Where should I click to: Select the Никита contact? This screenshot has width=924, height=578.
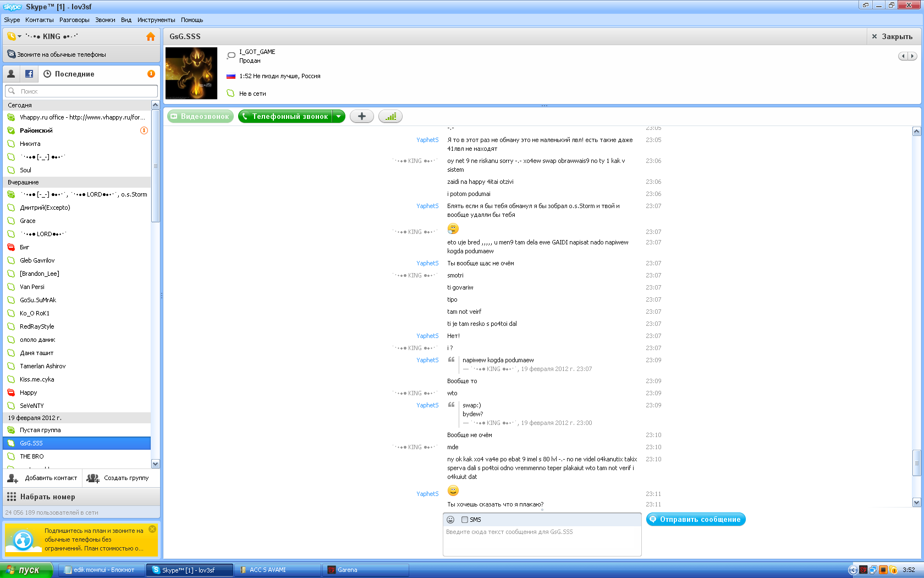(76, 144)
